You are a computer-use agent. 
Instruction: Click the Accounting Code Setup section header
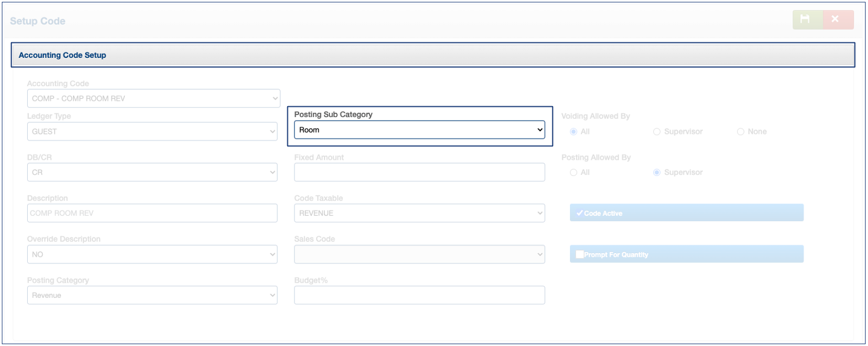[x=432, y=55]
